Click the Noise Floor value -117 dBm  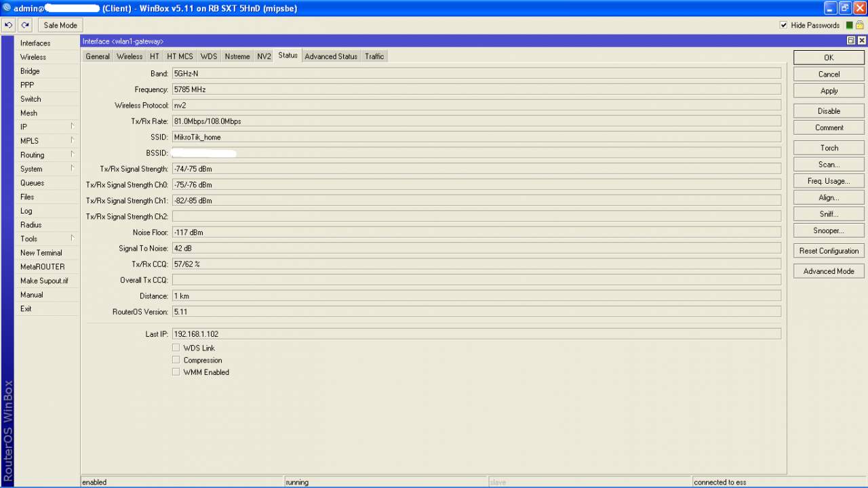pos(476,232)
